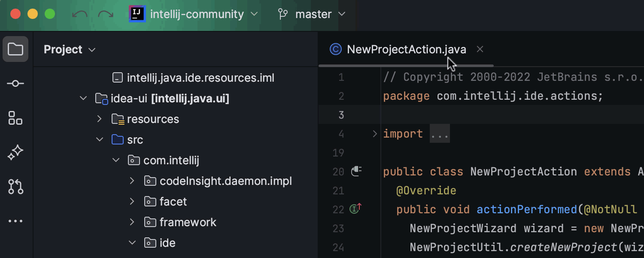Select intellij.java.ide.resources.iml in the tree
644x258 pixels.
coord(176,78)
